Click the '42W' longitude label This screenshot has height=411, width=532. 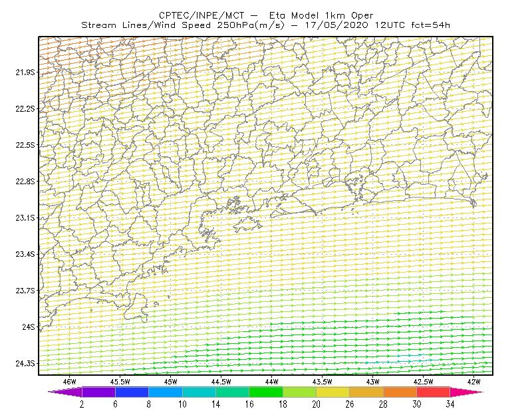pos(474,382)
